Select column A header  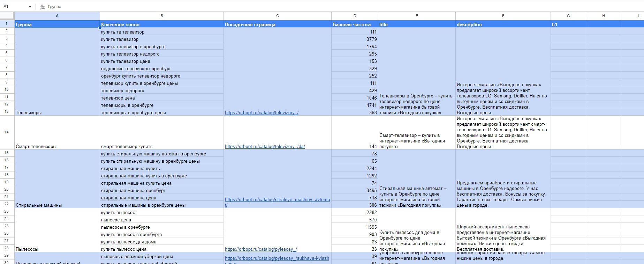[57, 16]
